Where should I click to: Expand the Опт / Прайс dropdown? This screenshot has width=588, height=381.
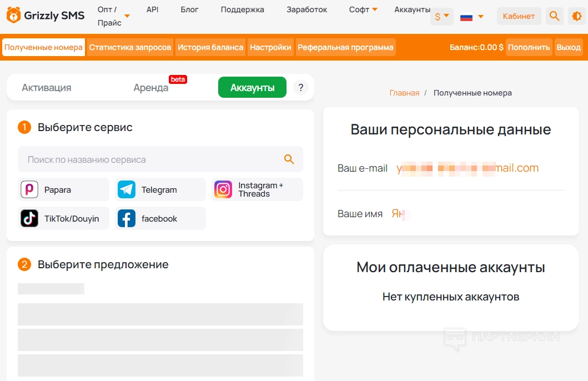[x=127, y=16]
